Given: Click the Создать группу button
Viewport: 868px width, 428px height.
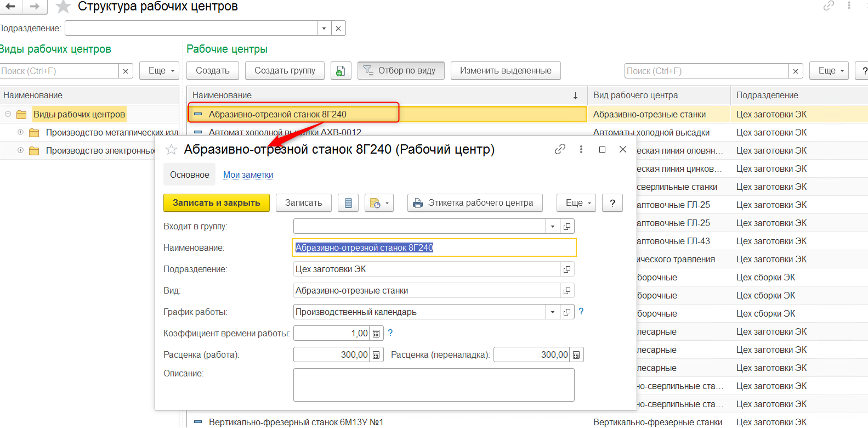Looking at the screenshot, I should [285, 71].
